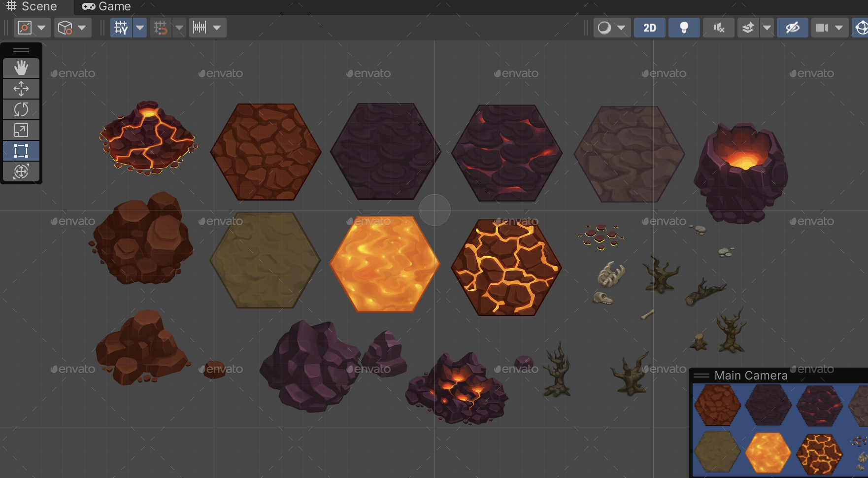Toggle scene view effects
The width and height of the screenshot is (868, 478).
[x=749, y=28]
